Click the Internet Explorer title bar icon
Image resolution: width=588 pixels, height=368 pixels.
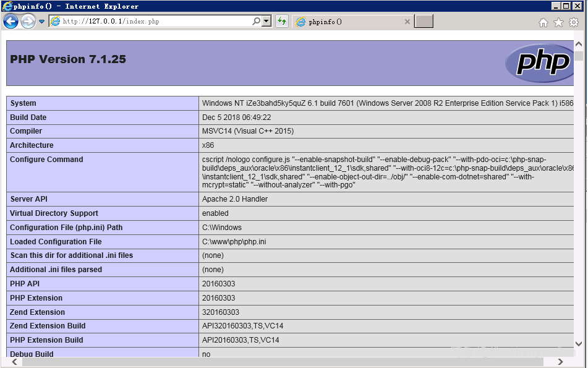tap(7, 6)
